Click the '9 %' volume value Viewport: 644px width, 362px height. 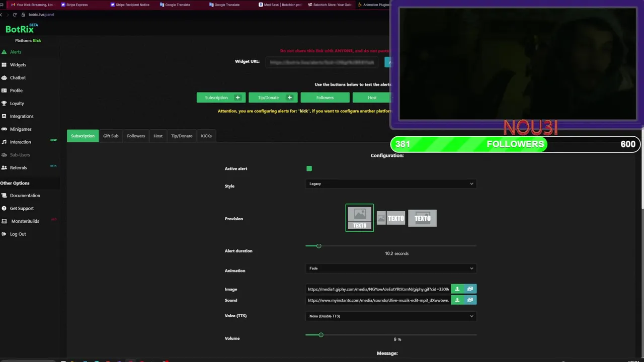(x=397, y=339)
